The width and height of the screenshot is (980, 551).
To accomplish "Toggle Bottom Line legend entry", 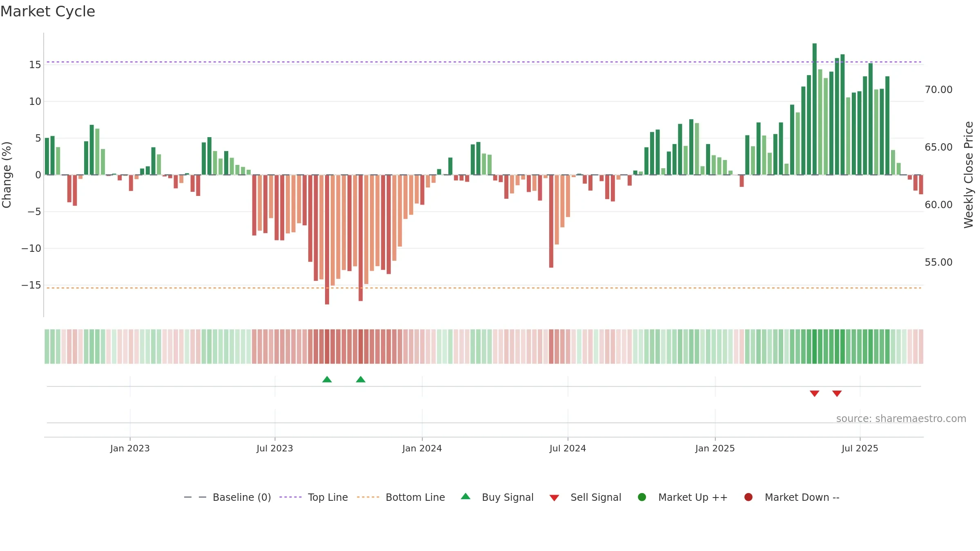I will (401, 497).
